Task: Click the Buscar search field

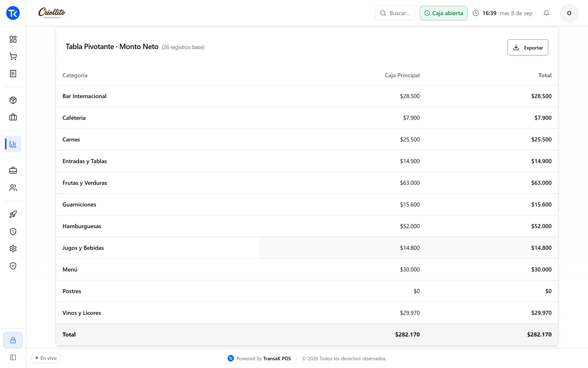Action: coord(395,13)
